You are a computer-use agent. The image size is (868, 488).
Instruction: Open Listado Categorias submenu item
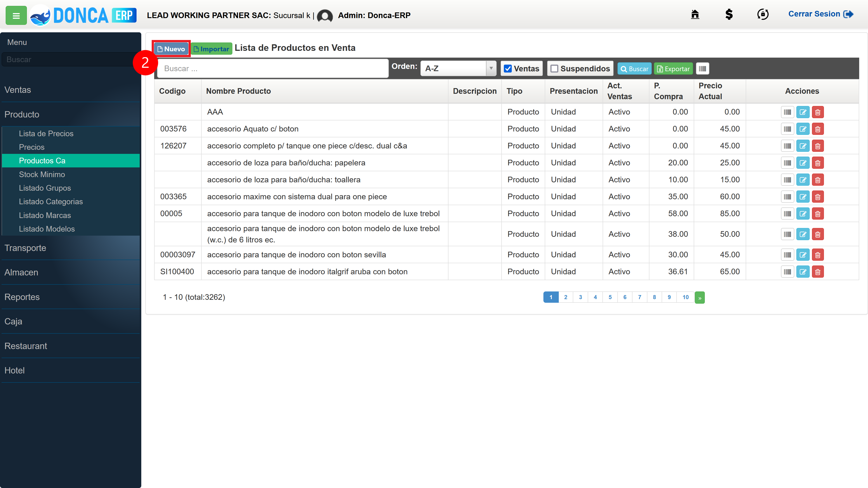pos(71,201)
